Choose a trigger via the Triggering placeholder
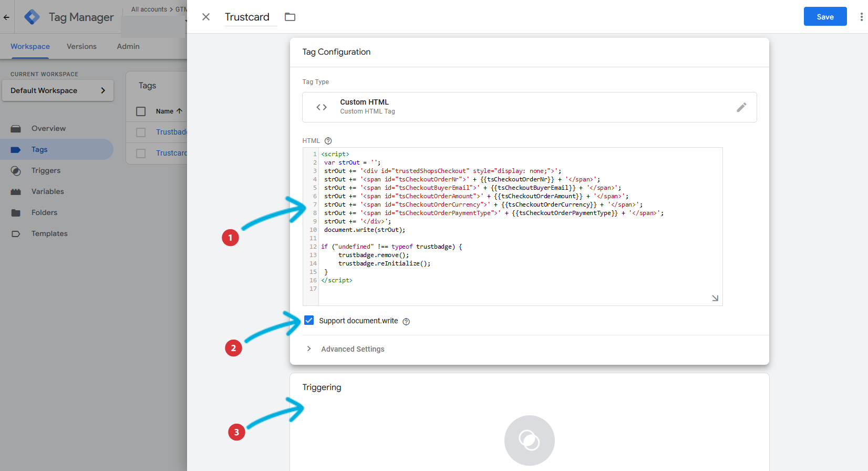This screenshot has width=868, height=471. pos(530,441)
